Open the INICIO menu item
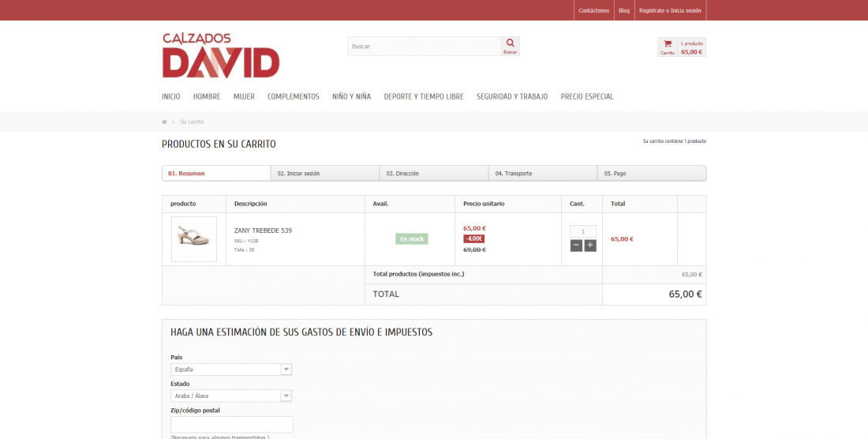Viewport: 868px width, 439px height. [171, 96]
